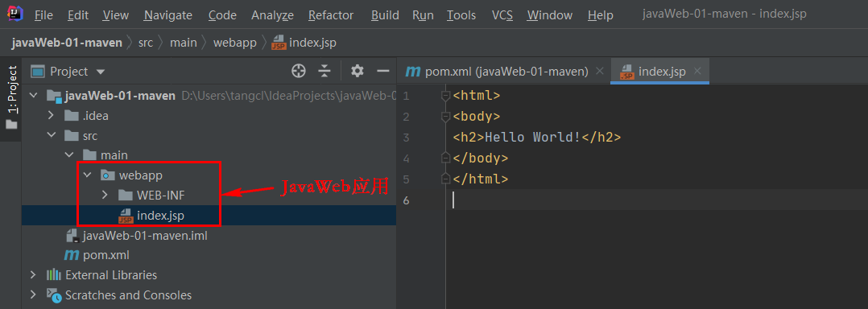This screenshot has height=309, width=868.
Task: Click javaWeb-01-maven breadcrumb in navigation bar
Action: [x=67, y=43]
